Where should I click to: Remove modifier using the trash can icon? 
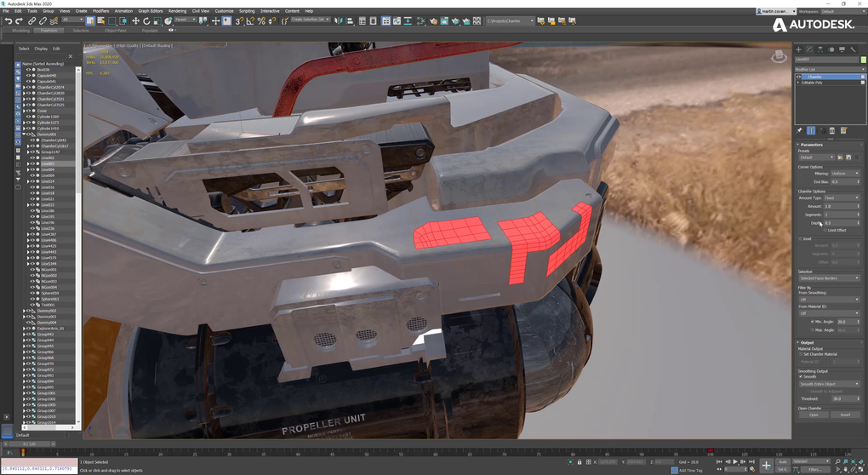click(x=832, y=130)
